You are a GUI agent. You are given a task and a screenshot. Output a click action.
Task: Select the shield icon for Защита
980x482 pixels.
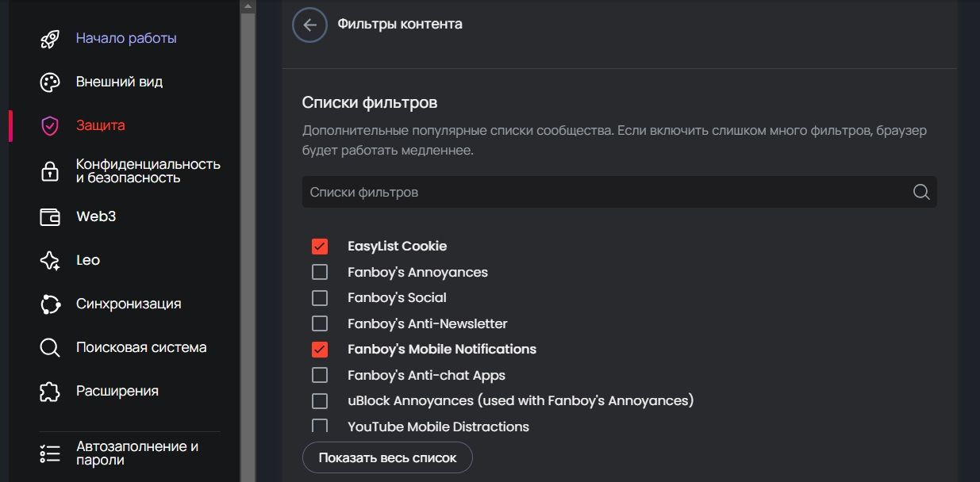point(50,126)
